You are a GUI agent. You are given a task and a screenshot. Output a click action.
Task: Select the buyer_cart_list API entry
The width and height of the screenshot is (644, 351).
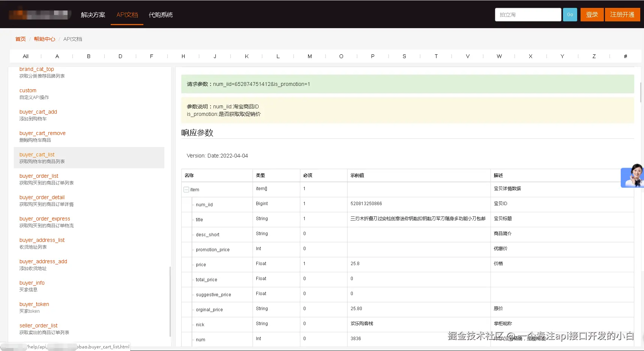(89, 157)
